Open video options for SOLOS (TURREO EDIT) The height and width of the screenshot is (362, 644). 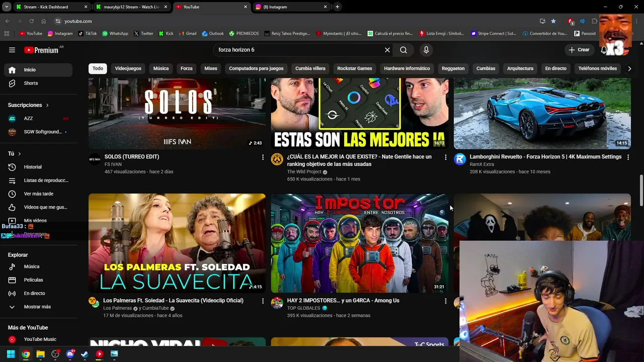pos(263,157)
